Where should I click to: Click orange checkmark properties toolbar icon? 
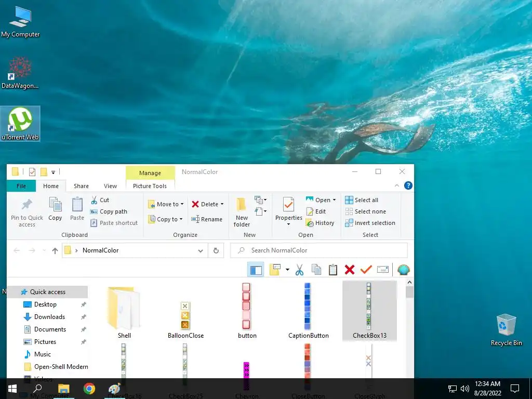pyautogui.click(x=366, y=270)
